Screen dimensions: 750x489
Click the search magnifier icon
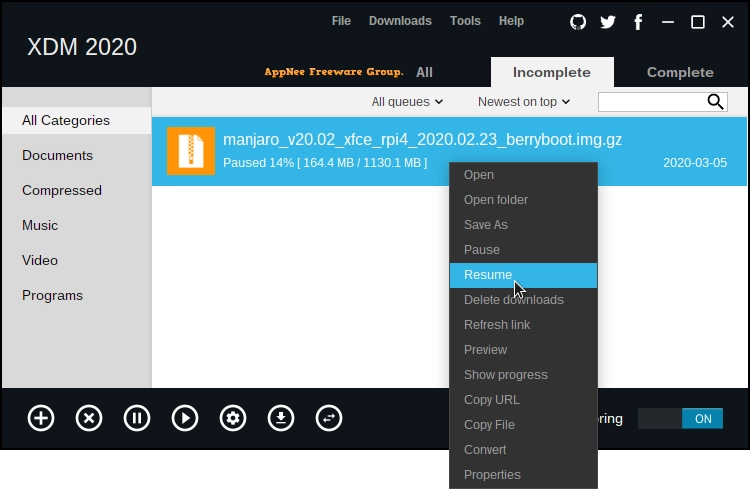pyautogui.click(x=715, y=101)
